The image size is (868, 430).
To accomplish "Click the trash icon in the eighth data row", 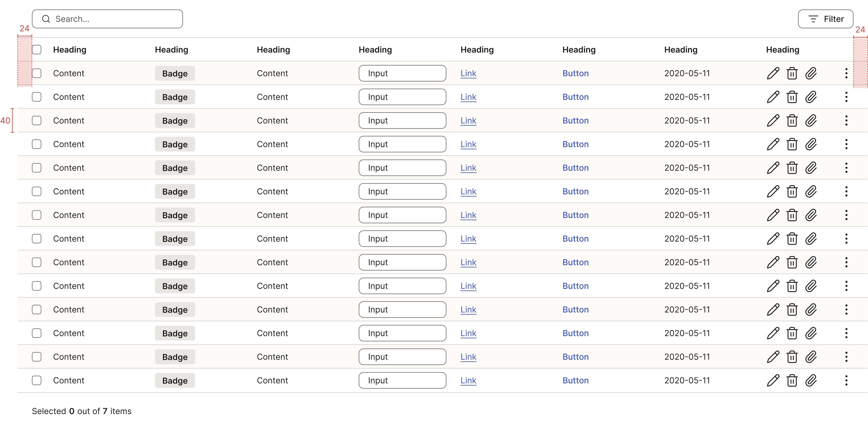I will 792,238.
